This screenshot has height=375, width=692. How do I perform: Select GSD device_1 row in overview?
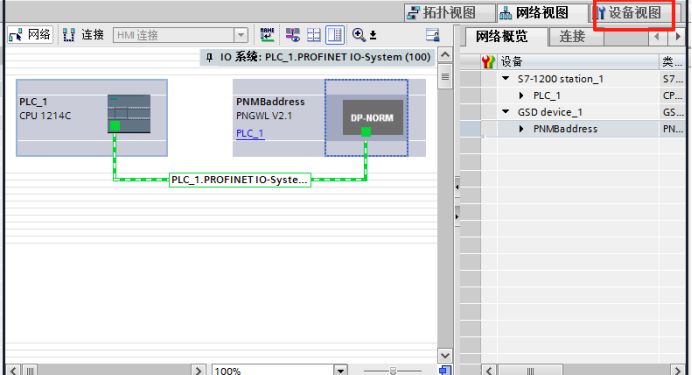click(550, 112)
